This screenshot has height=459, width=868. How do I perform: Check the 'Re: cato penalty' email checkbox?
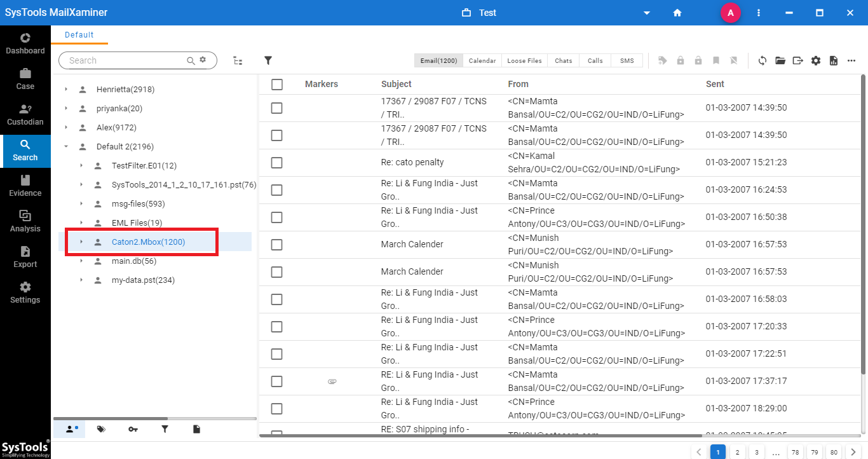tap(276, 163)
